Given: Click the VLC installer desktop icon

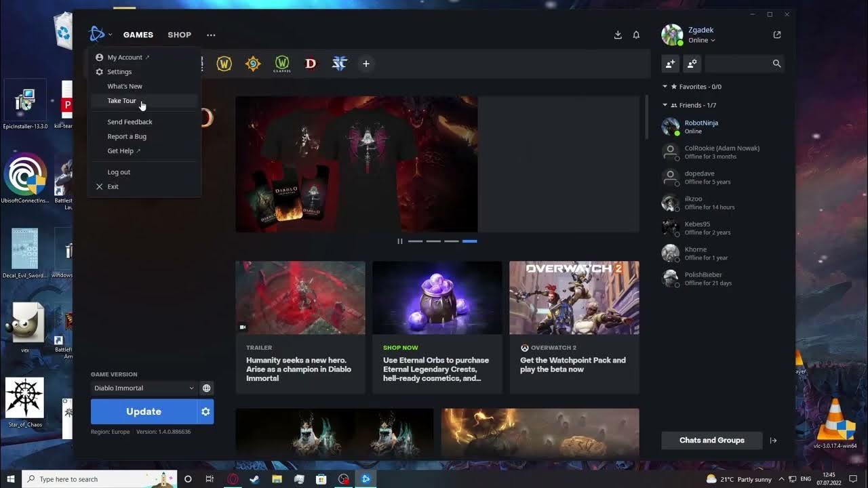Looking at the screenshot, I should 835,424.
